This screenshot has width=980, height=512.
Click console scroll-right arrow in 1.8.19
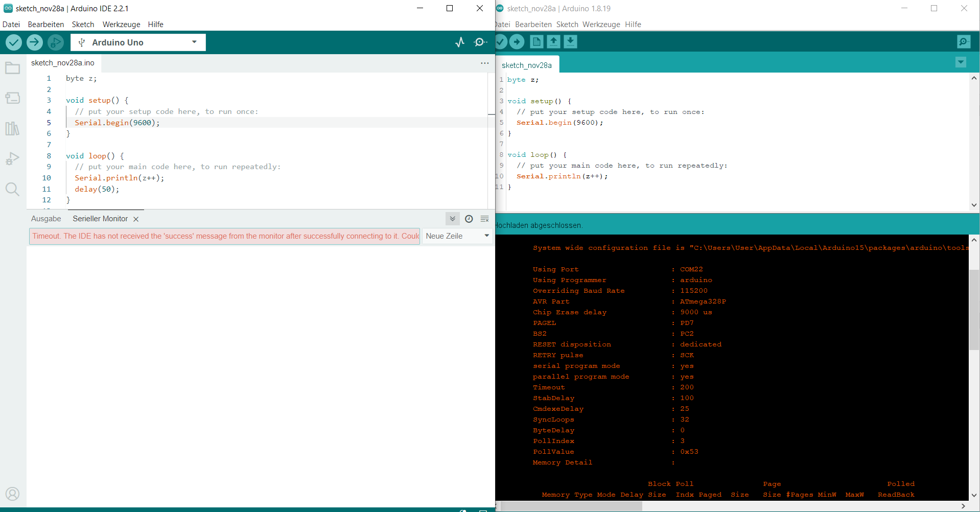click(964, 506)
